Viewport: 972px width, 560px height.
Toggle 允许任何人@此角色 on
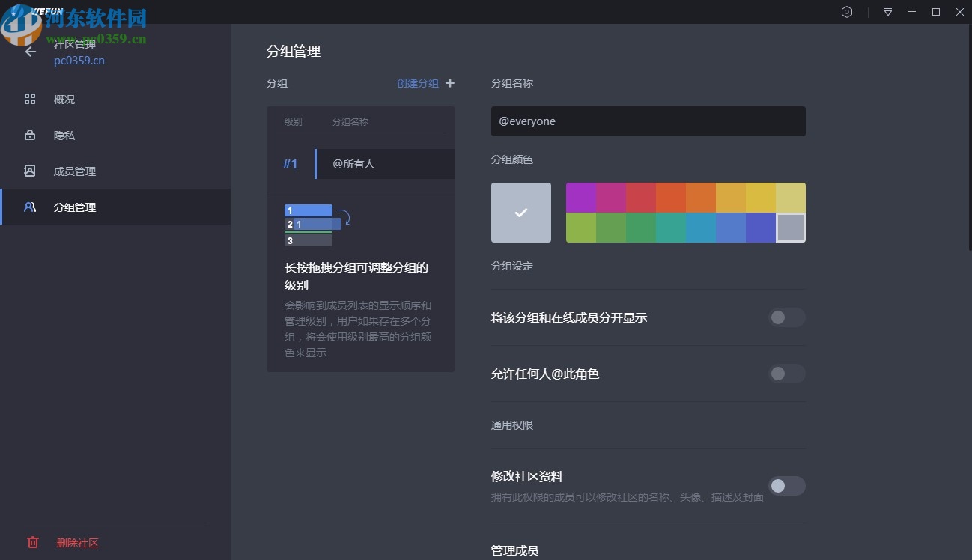point(786,374)
